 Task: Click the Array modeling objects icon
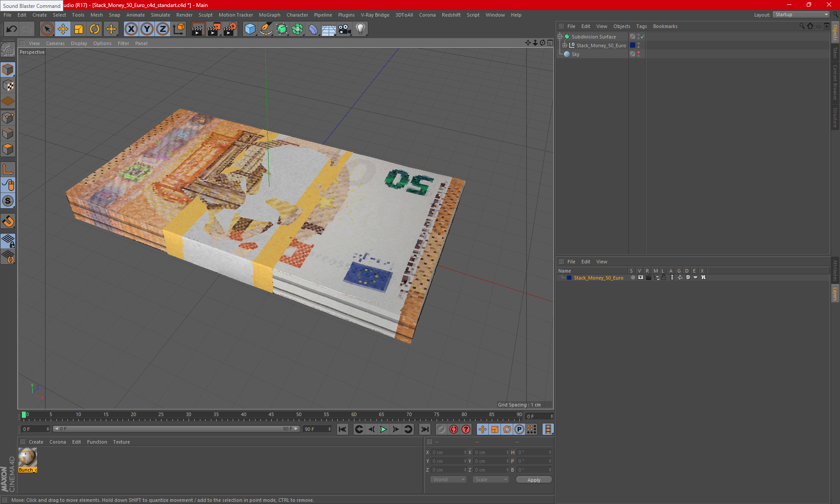297,29
